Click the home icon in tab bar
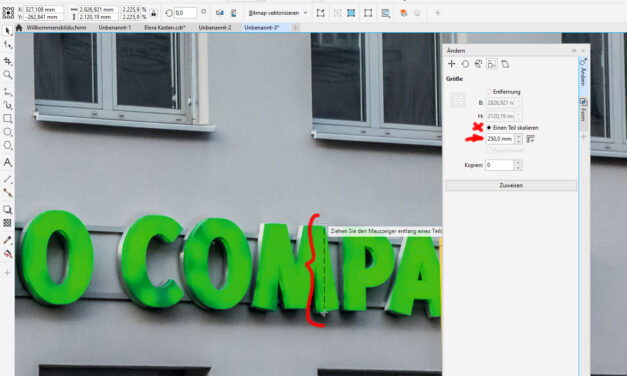 (19, 28)
